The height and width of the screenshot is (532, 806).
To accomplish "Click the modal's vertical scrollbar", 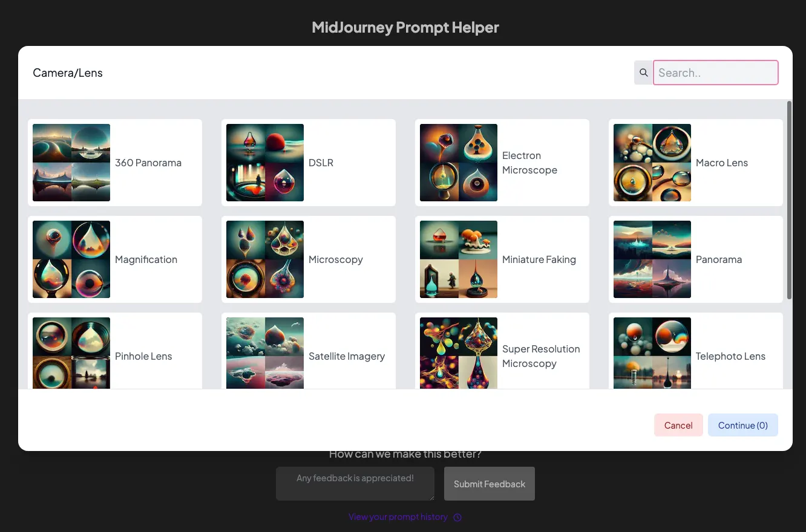I will [789, 199].
